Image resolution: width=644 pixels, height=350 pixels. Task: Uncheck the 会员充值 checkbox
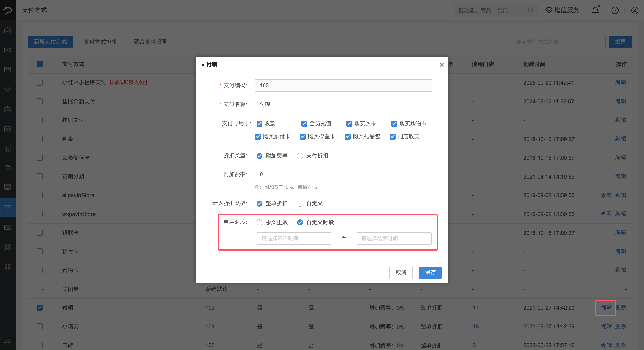pyautogui.click(x=304, y=124)
